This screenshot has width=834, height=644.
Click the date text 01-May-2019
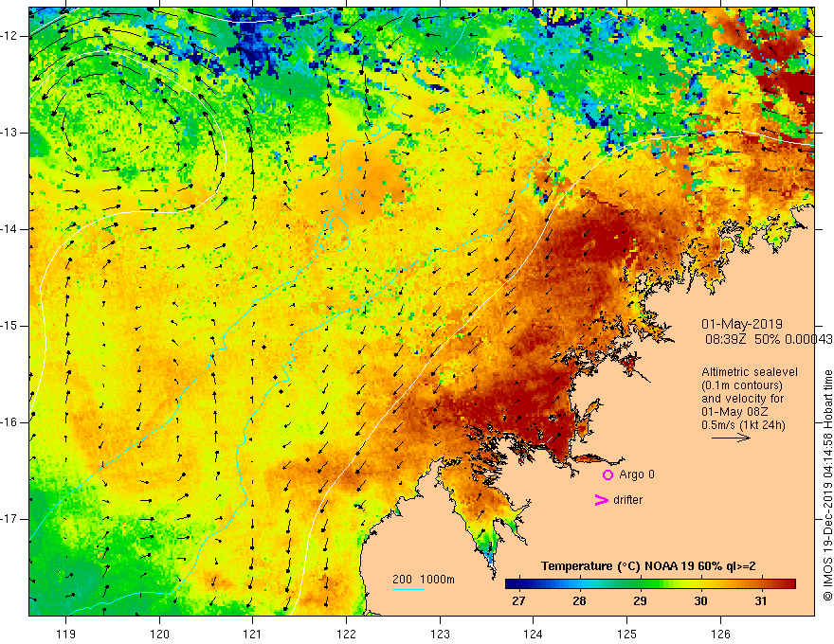[742, 324]
